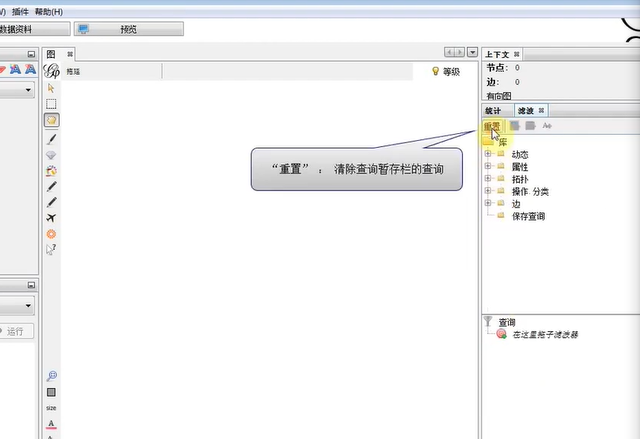This screenshot has width=640, height=439.
Task: Select the 上下文 tab
Action: (497, 54)
